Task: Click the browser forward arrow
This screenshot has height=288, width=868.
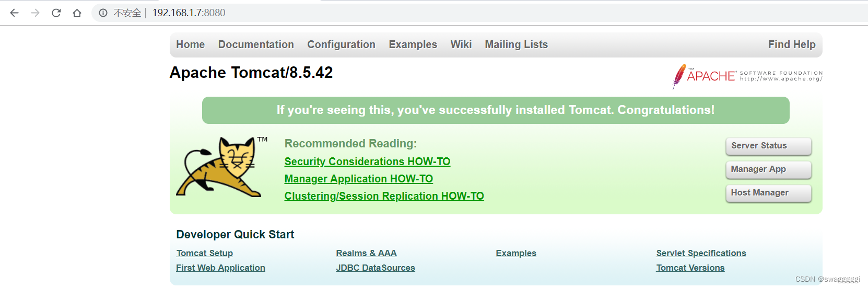Action: pyautogui.click(x=35, y=13)
